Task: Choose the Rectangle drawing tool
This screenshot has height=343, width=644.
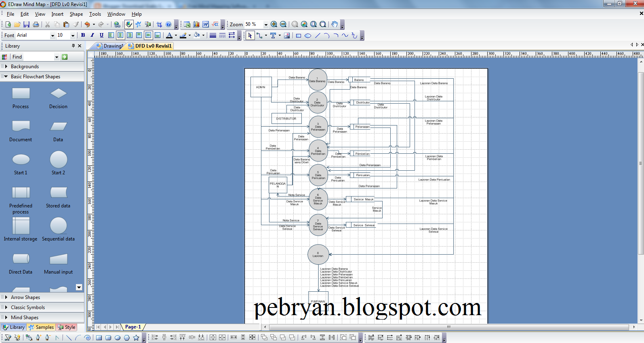Action: click(x=299, y=36)
